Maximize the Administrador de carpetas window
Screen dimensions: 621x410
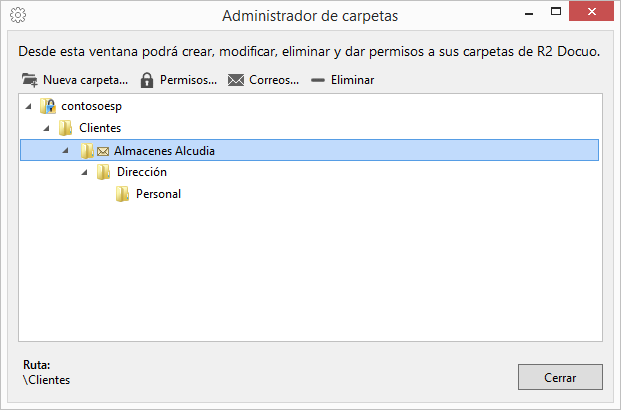click(556, 11)
